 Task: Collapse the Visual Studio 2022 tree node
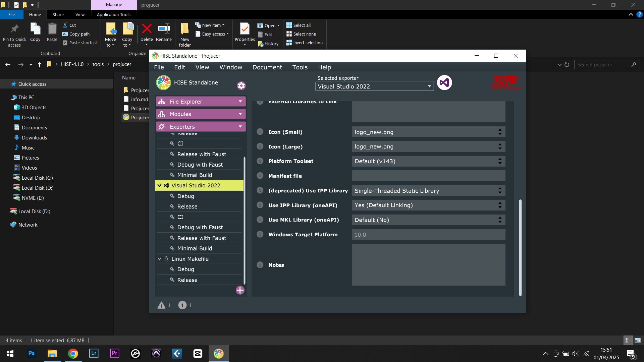(x=160, y=185)
